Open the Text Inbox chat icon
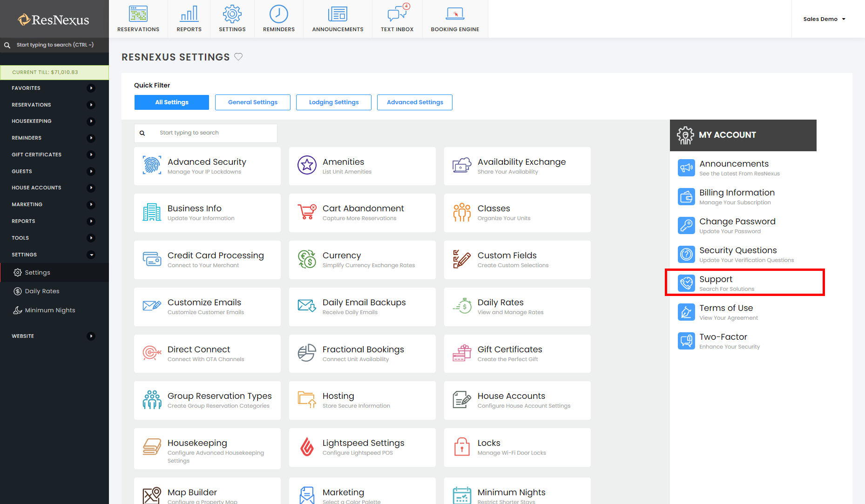865x504 pixels. (x=397, y=14)
